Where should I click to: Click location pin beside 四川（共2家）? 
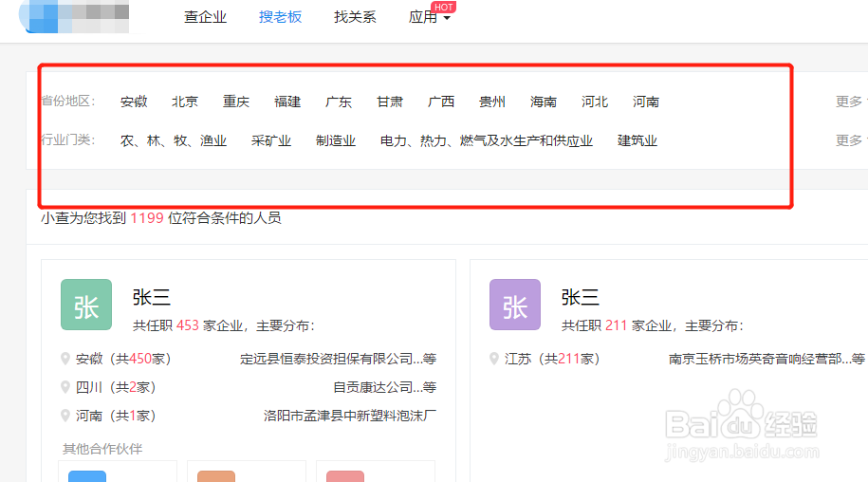click(65, 387)
